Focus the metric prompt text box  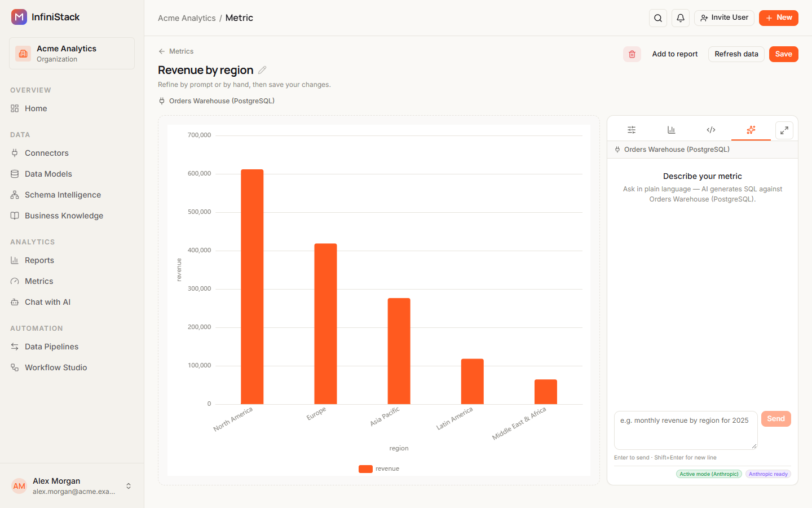coord(686,430)
